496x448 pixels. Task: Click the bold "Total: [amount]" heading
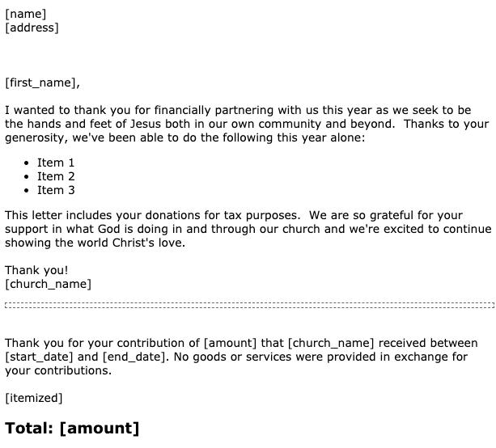[x=72, y=427]
